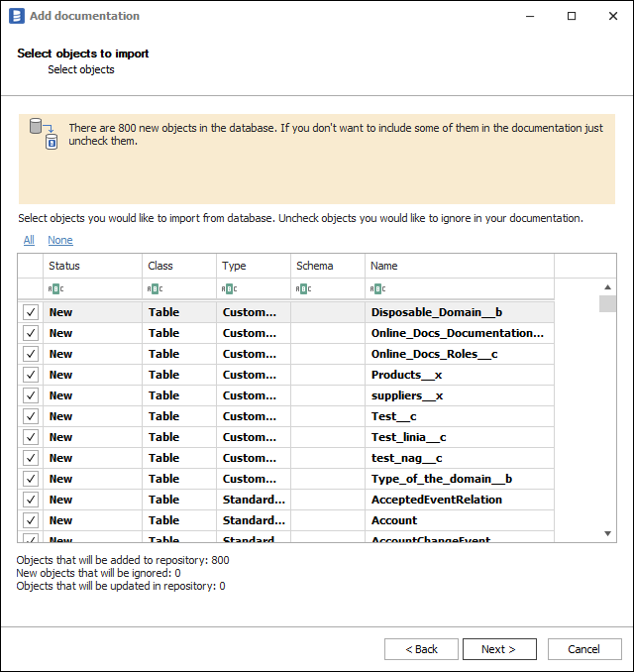Click the filter icon under Schema column
Viewport: 634px width, 672px height.
tap(303, 289)
